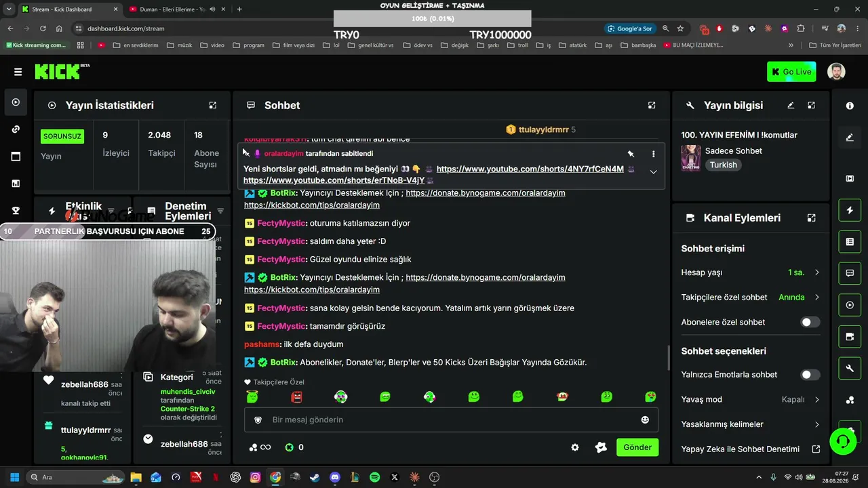
Task: Toggle Yalnızca Emotlarla sohbet switch
Action: pos(810,374)
